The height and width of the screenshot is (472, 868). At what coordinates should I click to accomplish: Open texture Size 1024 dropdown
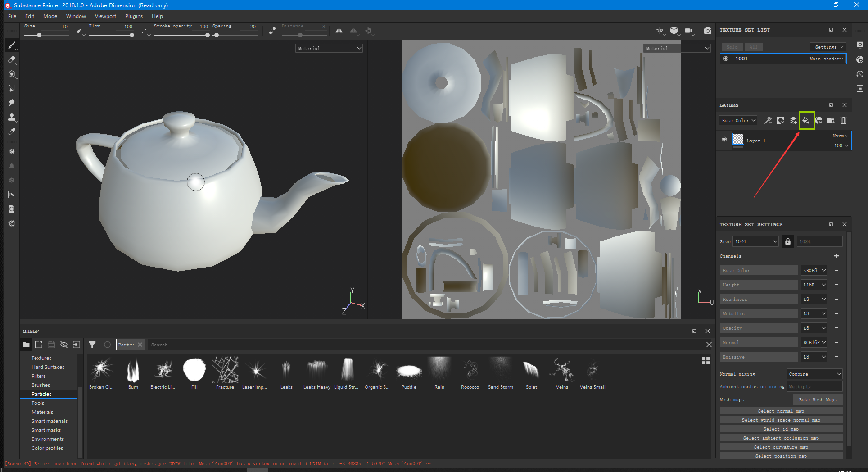[756, 241]
